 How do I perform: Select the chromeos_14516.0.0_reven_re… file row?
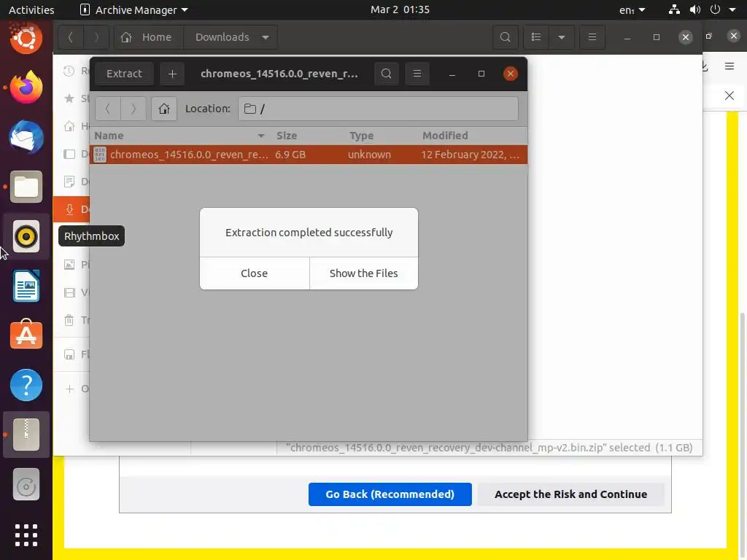pyautogui.click(x=309, y=155)
